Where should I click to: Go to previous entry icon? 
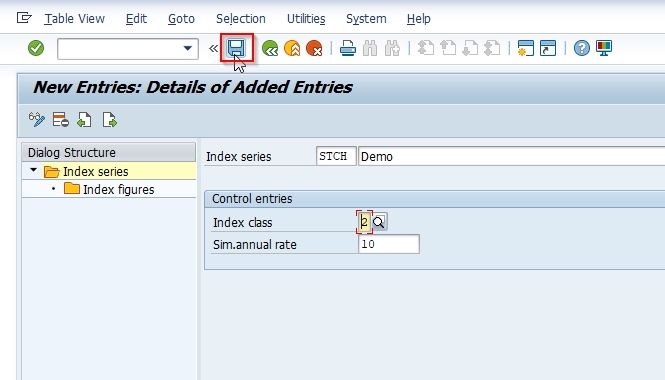tap(84, 120)
